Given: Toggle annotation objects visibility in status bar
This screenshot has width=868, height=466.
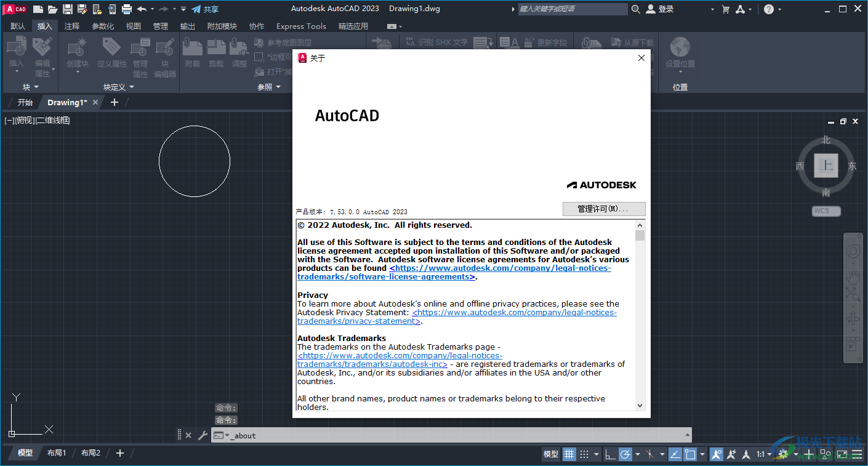Looking at the screenshot, I should [717, 454].
